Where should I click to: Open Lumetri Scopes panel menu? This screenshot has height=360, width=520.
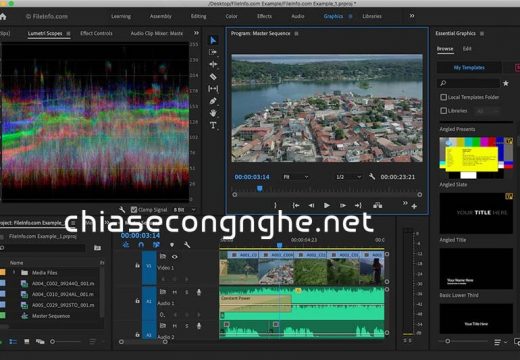pos(68,33)
